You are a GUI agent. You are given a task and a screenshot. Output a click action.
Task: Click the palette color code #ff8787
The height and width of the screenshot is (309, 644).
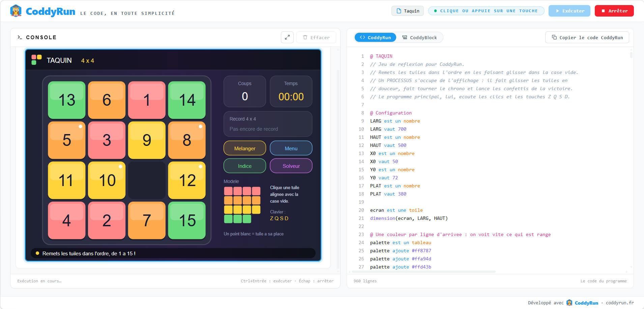pos(421,251)
